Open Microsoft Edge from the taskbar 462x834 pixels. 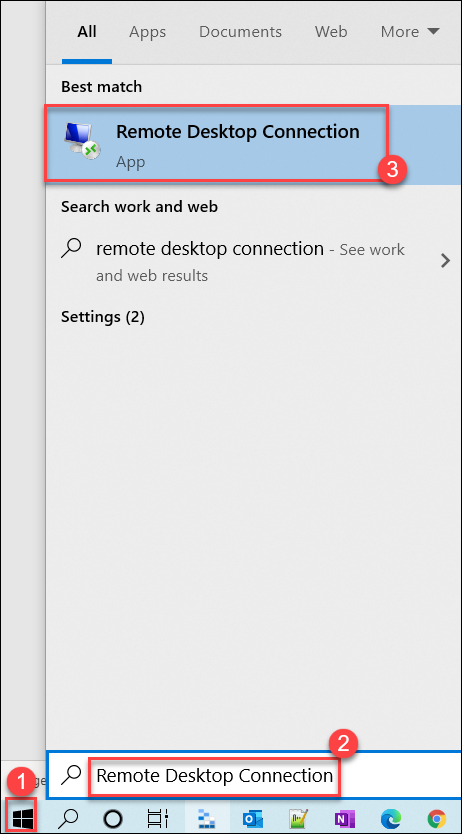[x=391, y=818]
